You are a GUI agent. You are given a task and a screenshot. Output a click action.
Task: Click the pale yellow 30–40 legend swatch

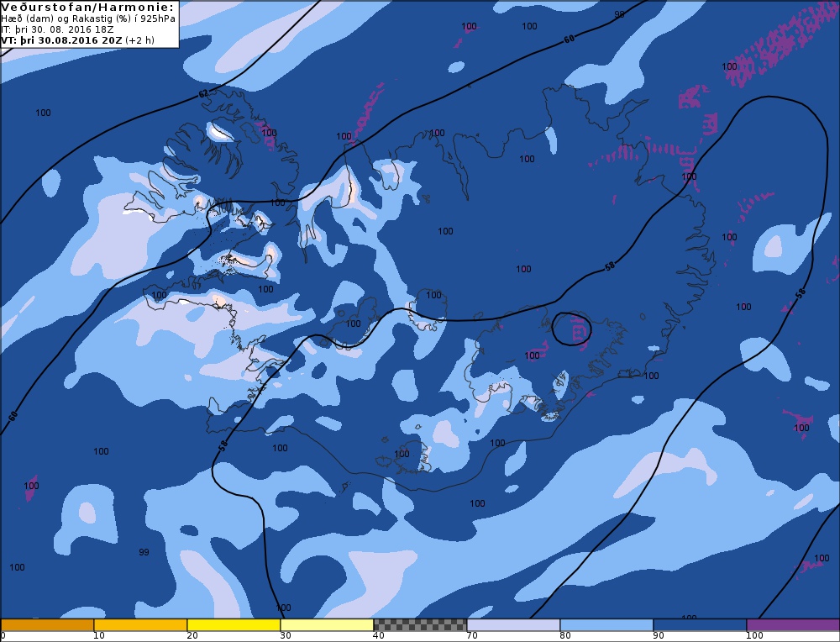[327, 625]
